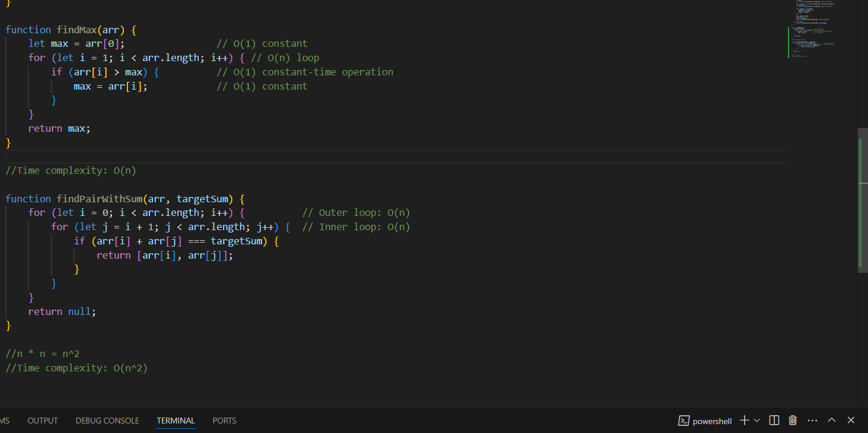Viewport: 868px width, 433px height.
Task: Click the editor vertical scrollbar thumb
Action: (x=862, y=200)
